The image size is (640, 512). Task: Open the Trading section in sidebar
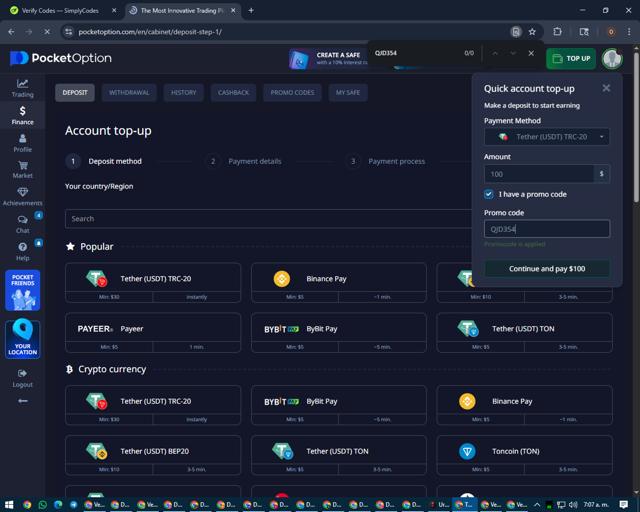[22, 88]
